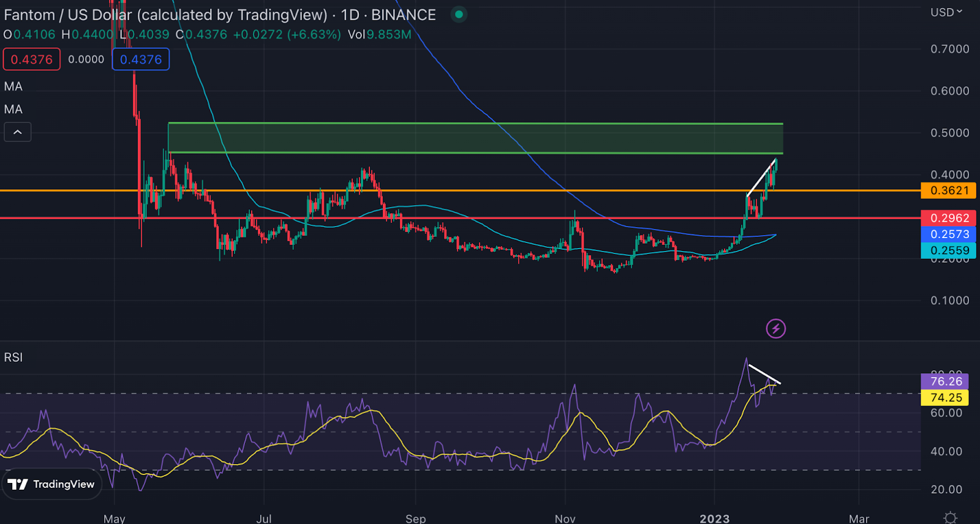Click the 0.7000 price axis label

(950, 49)
